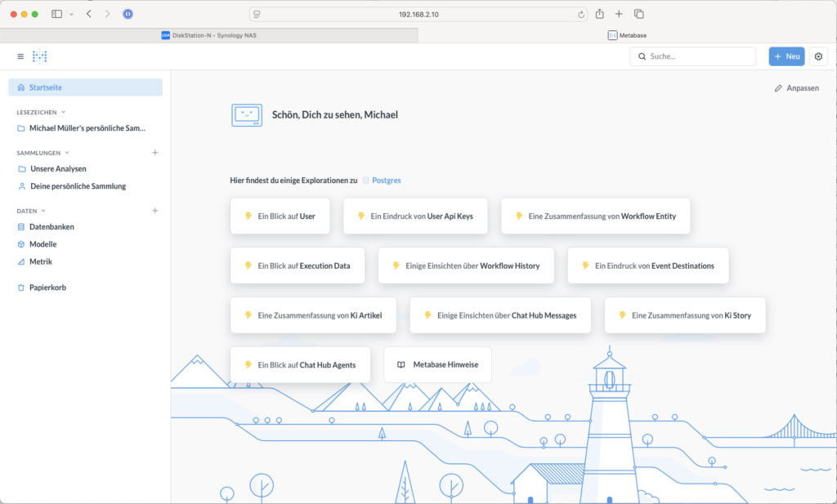Reload the page in address bar
This screenshot has width=837, height=504.
pos(581,14)
